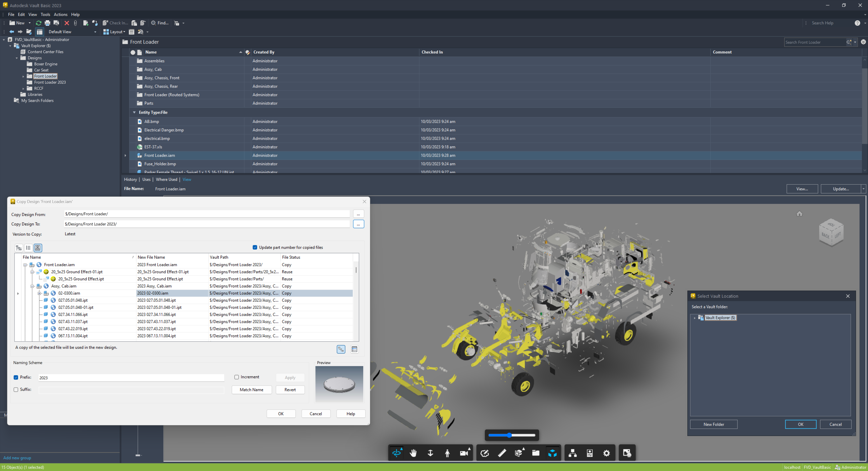Click the Match Name button
Image resolution: width=868 pixels, height=471 pixels.
pyautogui.click(x=251, y=389)
